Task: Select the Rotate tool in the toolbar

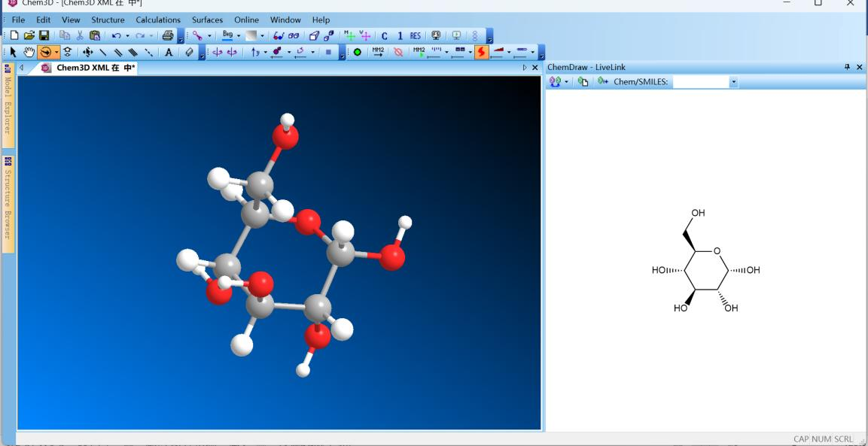Action: pos(45,51)
